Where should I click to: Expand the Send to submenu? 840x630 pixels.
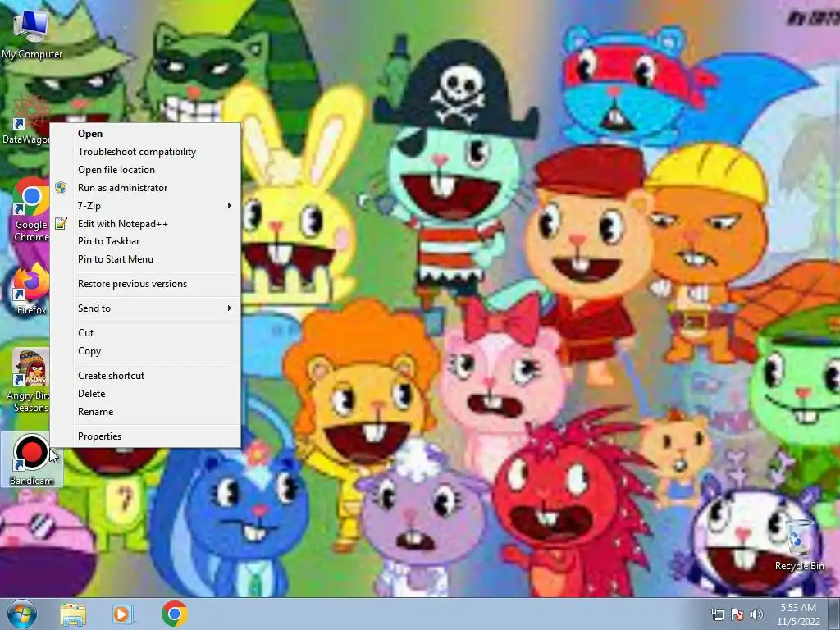point(146,308)
